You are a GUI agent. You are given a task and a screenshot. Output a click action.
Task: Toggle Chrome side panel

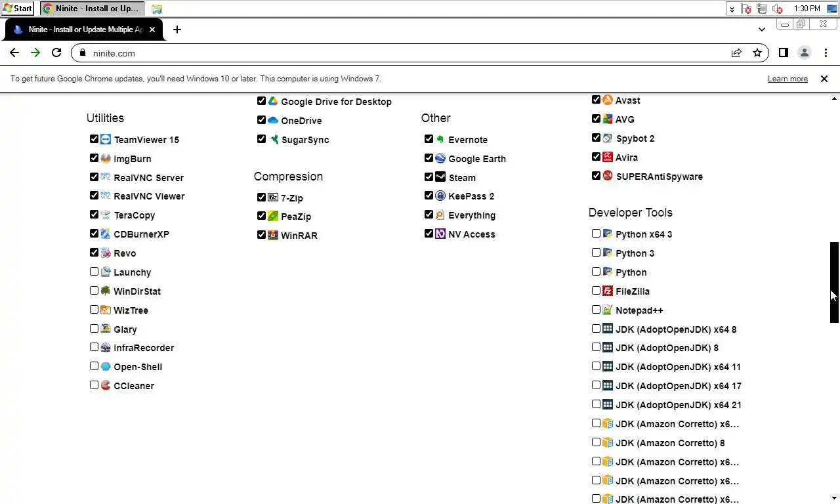783,53
